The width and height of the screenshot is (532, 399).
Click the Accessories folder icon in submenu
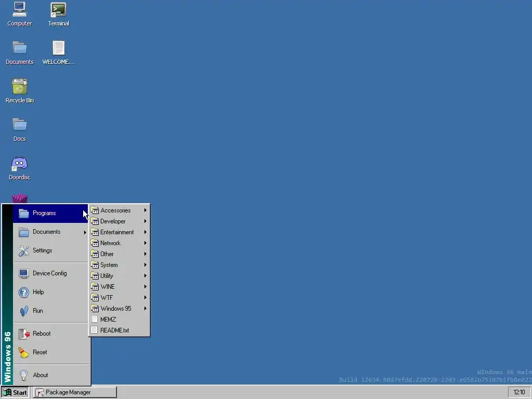pyautogui.click(x=95, y=210)
